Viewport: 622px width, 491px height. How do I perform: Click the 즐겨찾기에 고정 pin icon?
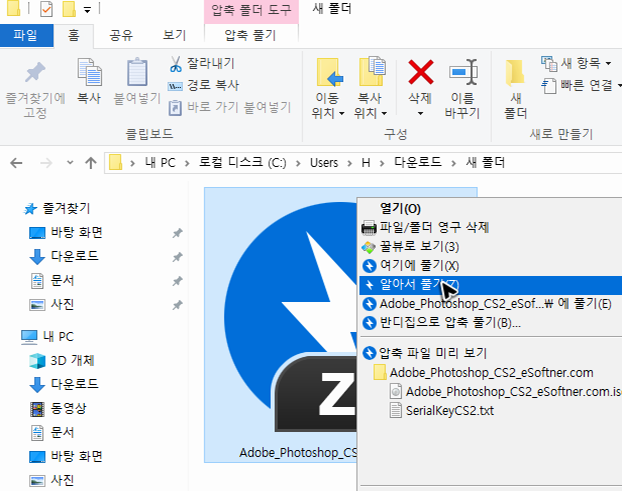[35, 72]
